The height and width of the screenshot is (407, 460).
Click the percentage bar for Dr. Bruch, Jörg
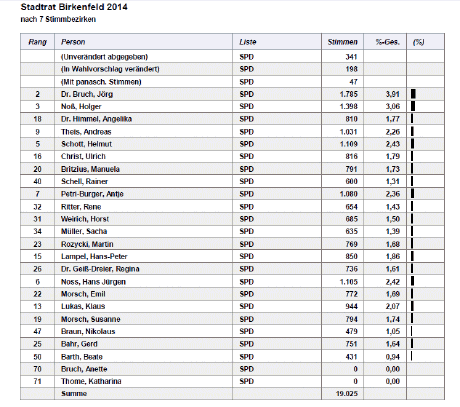413,94
